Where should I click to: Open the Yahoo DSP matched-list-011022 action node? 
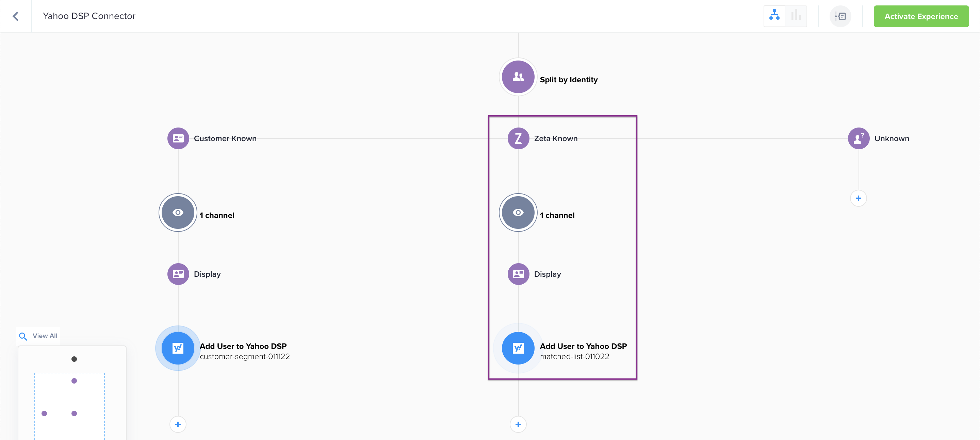[x=518, y=348]
